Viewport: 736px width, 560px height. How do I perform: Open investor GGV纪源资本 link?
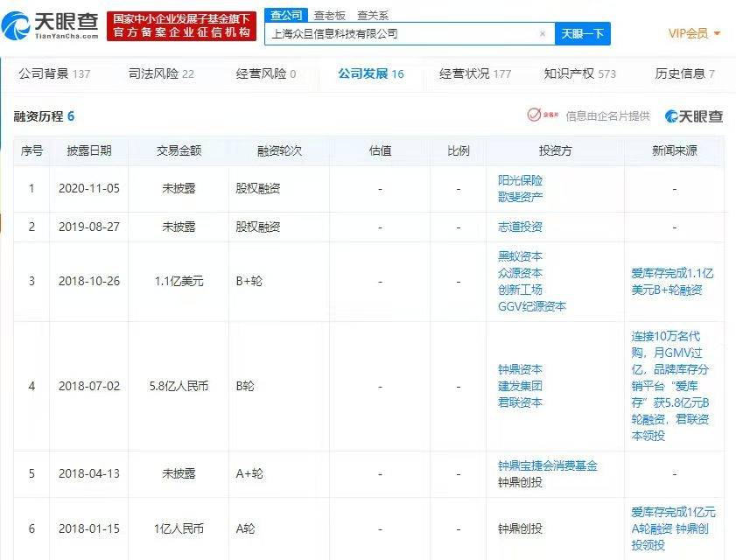532,306
